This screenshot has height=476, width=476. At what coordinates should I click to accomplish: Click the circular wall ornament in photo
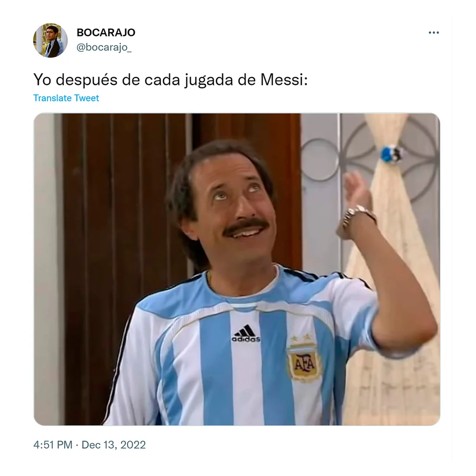point(319,159)
